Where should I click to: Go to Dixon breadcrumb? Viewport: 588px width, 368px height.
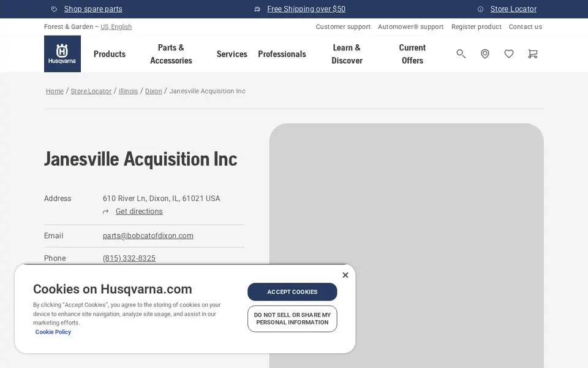coord(153,91)
